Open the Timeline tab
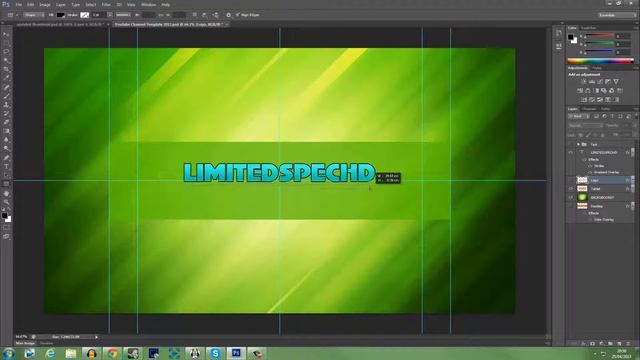Image resolution: width=640 pixels, height=360 pixels. [x=47, y=343]
